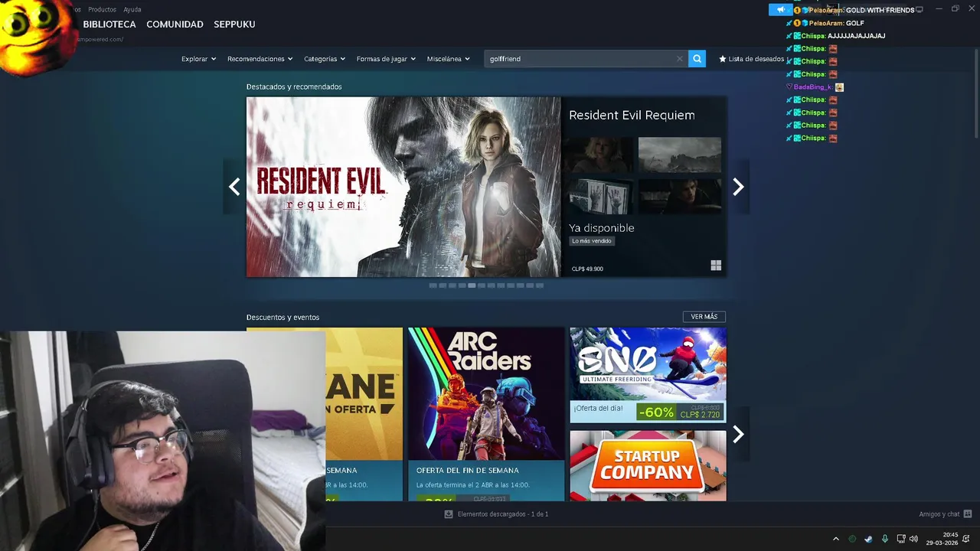
Task: Expand the Miscelánea dropdown
Action: 449,59
